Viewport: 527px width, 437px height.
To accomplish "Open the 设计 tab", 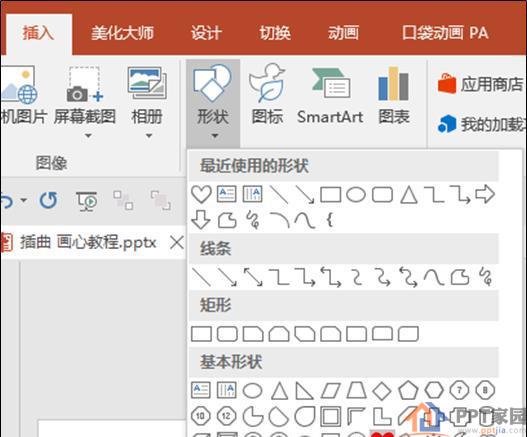I will [x=206, y=33].
